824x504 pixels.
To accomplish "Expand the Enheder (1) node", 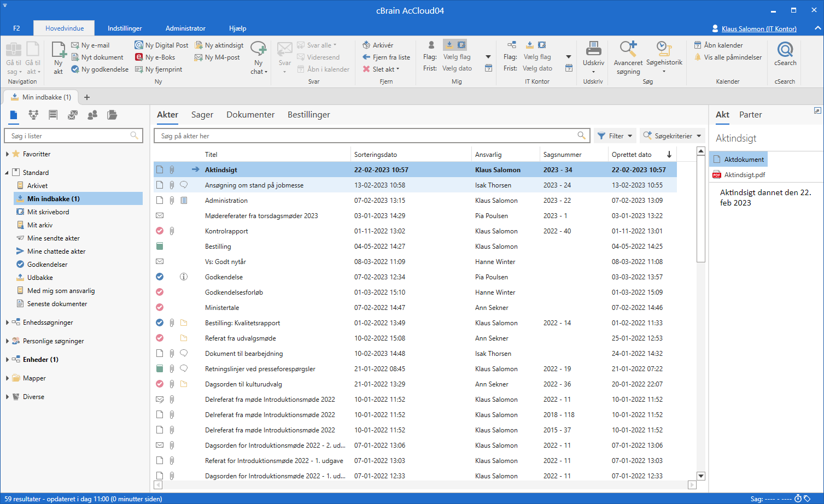I will [x=7, y=360].
